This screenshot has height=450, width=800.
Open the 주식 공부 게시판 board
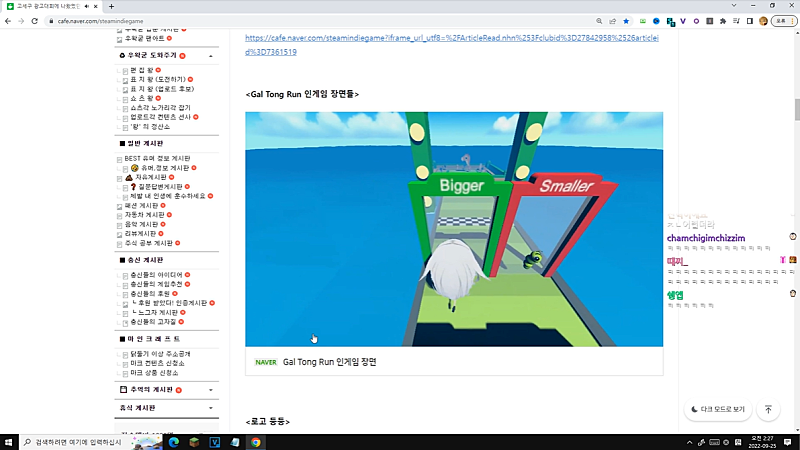tap(148, 243)
